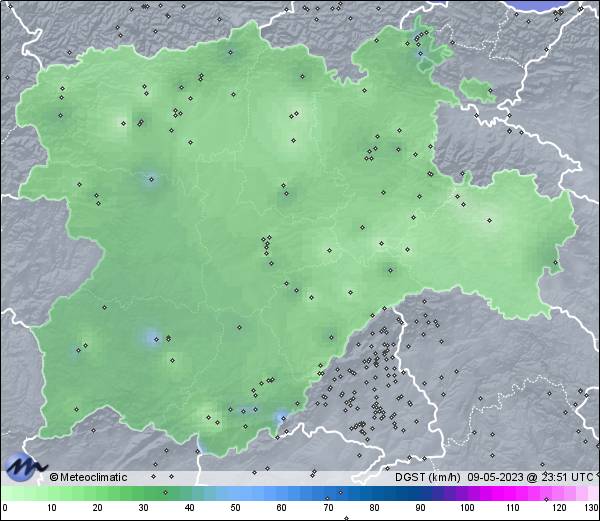The height and width of the screenshot is (521, 600).
Task: Pick the green swatch above legend value 30
Action: 143,493
